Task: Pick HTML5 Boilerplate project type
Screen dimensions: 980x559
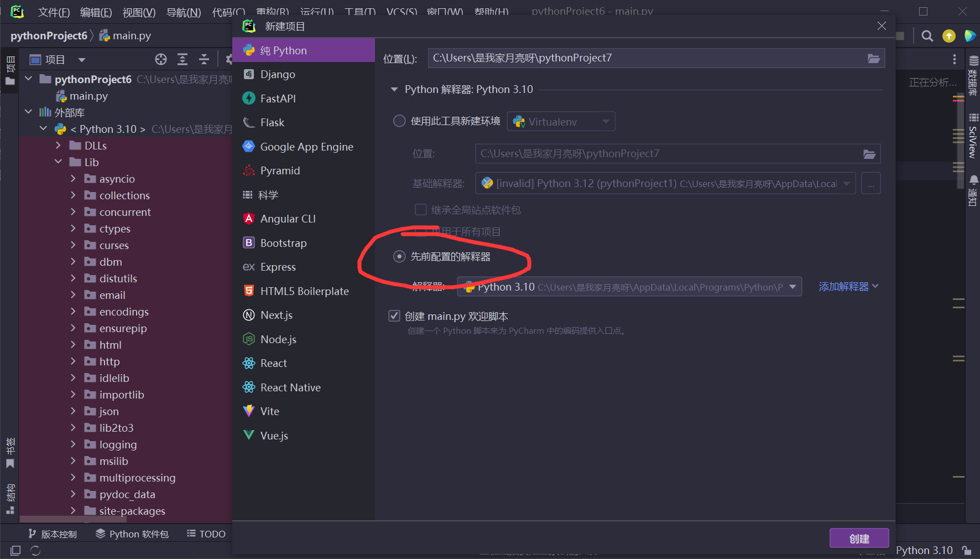Action: point(303,291)
